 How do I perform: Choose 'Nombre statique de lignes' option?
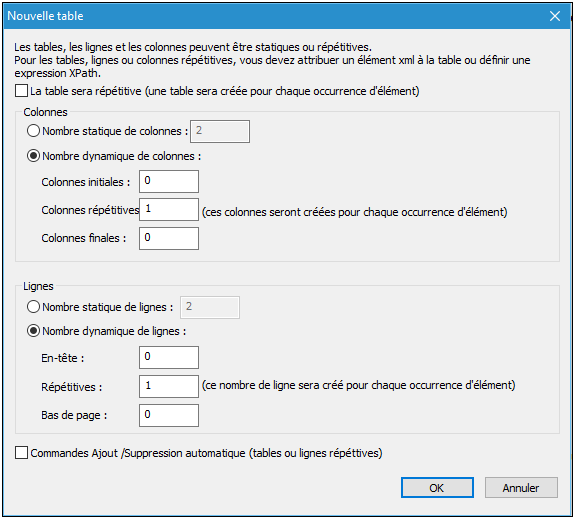tap(33, 307)
